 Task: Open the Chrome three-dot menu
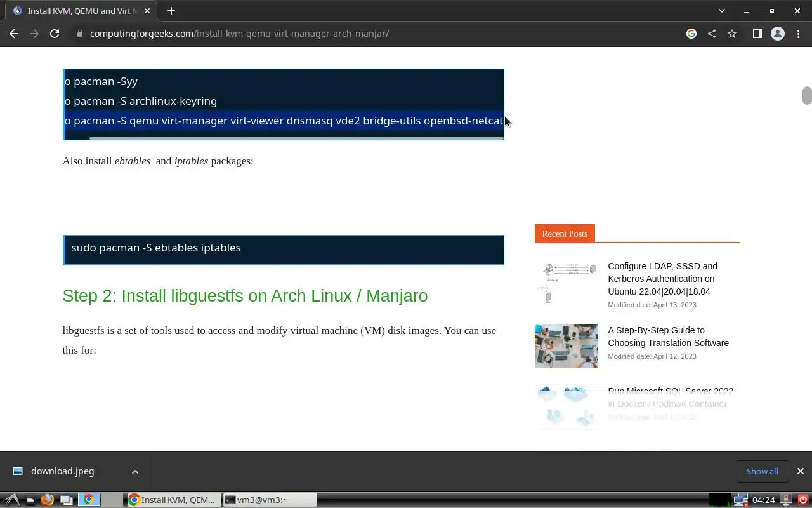tap(798, 34)
